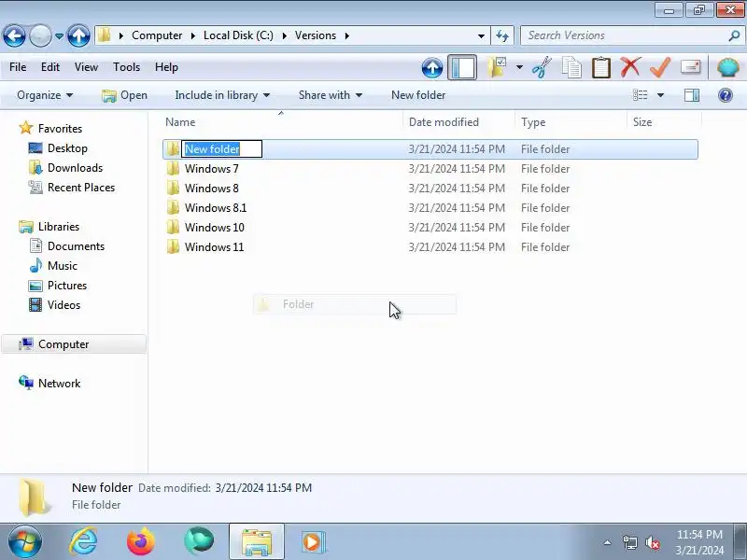Click Local Disk (C:) in address breadcrumb
Viewport: 747px width, 560px height.
click(x=238, y=35)
